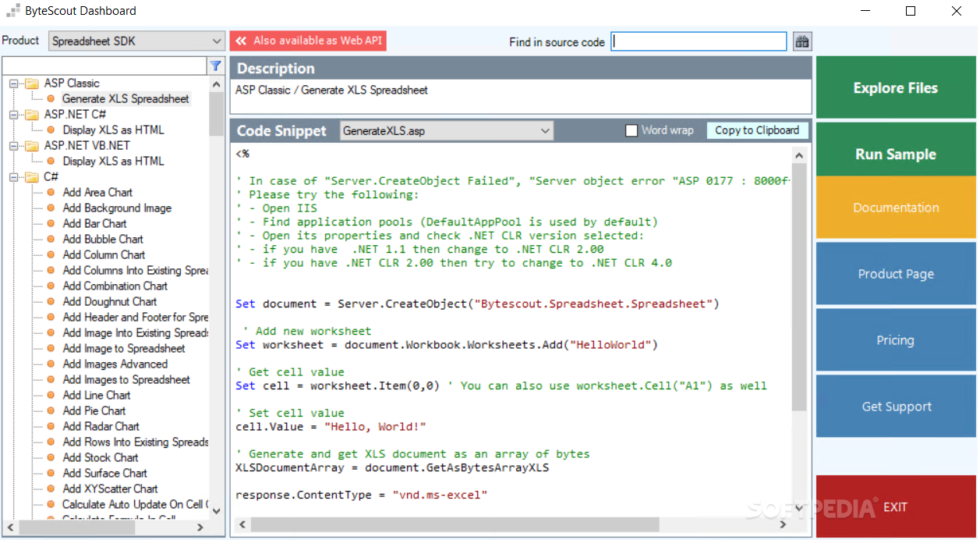This screenshot has width=980, height=540.
Task: Click the code line response.ContentType = "vnd.ms-excel"
Action: pos(361,495)
